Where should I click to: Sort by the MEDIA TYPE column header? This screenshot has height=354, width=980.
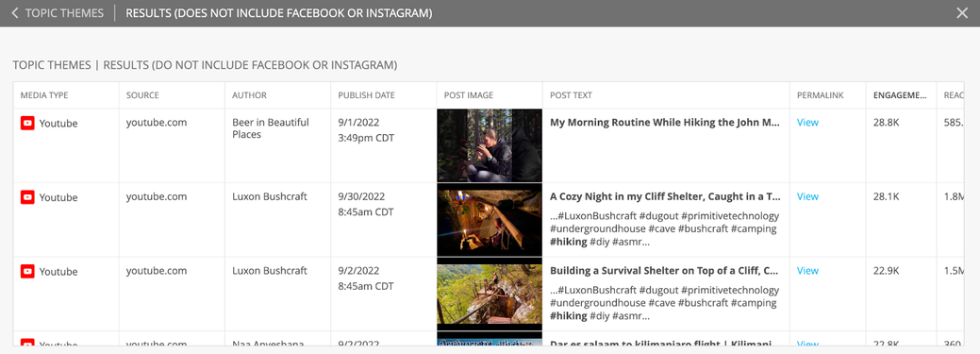[x=44, y=95]
